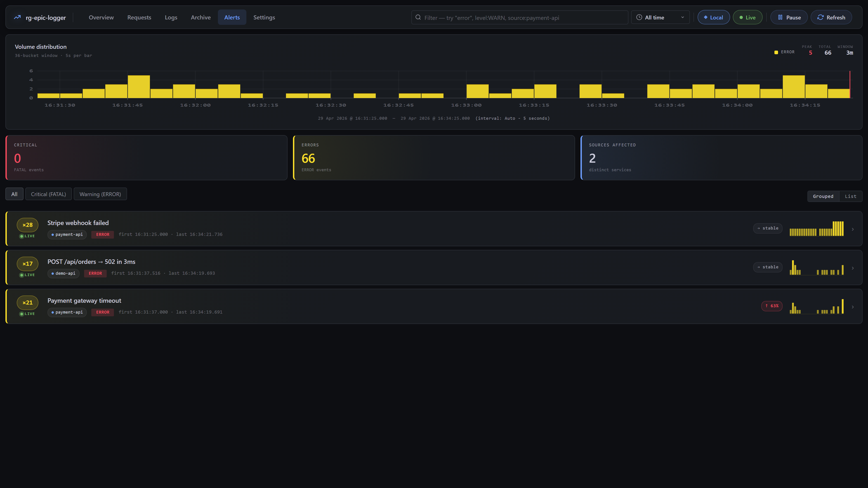This screenshot has width=868, height=488.
Task: Click the rg-epic-logger app title
Action: [46, 18]
